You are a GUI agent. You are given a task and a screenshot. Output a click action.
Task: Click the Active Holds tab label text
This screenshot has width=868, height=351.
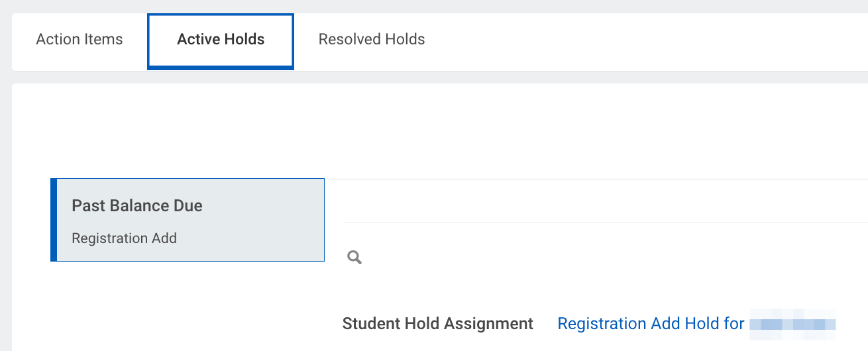pos(221,40)
